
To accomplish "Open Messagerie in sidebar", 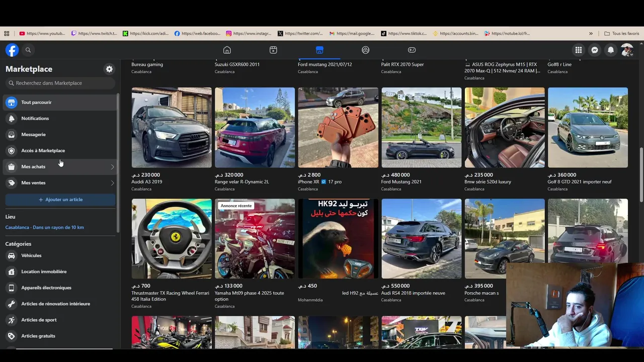I will [60, 134].
